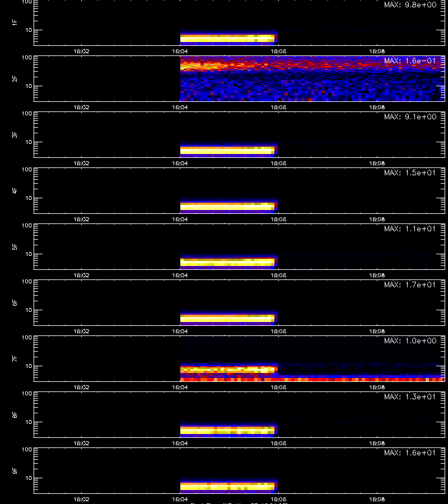Select the MAX: 9.8e+00 readout
This screenshot has width=448, height=504.
(x=410, y=5)
